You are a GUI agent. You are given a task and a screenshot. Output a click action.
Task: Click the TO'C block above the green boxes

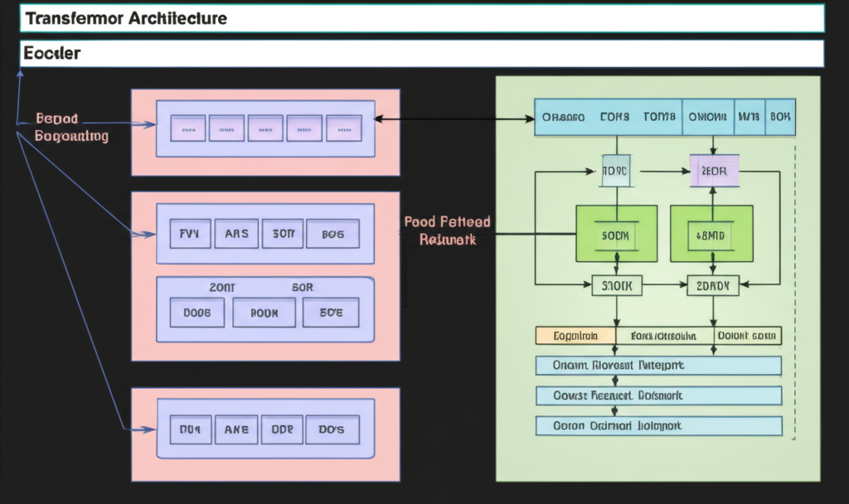click(617, 170)
